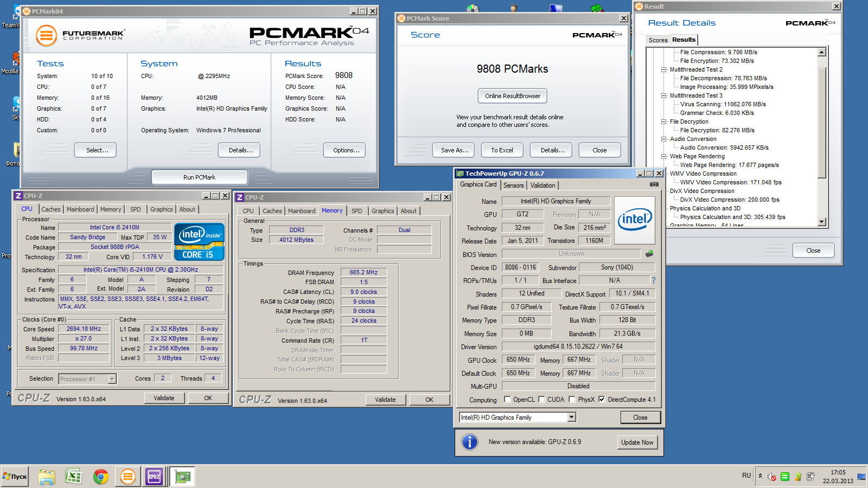Screen dimensions: 868x488
Task: Click scroll up arrow in Result tree
Action: click(x=822, y=52)
